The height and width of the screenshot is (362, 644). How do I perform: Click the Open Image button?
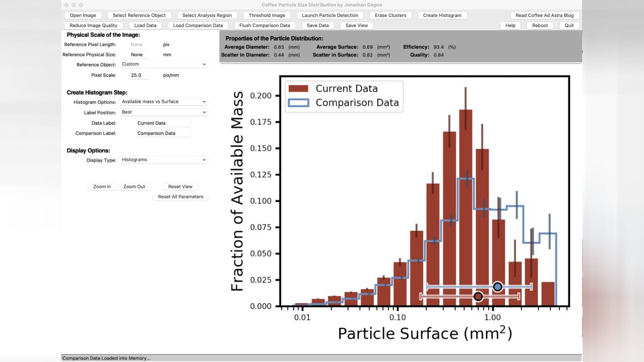pyautogui.click(x=83, y=15)
